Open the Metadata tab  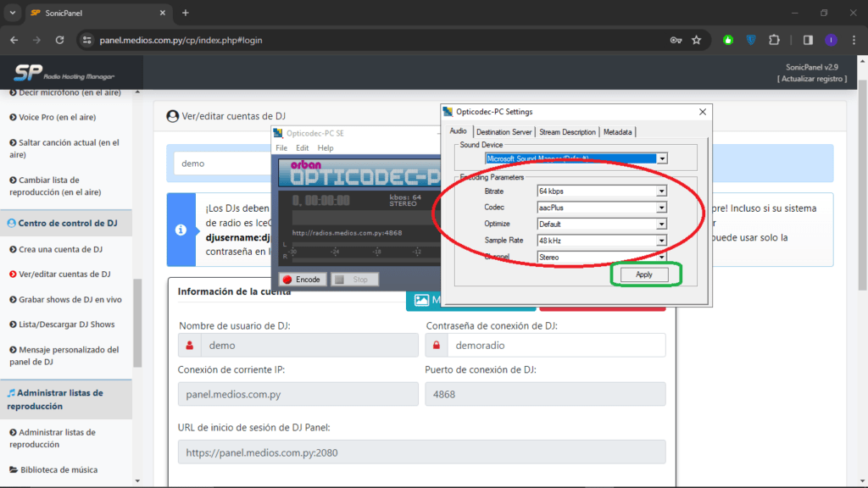pyautogui.click(x=617, y=132)
